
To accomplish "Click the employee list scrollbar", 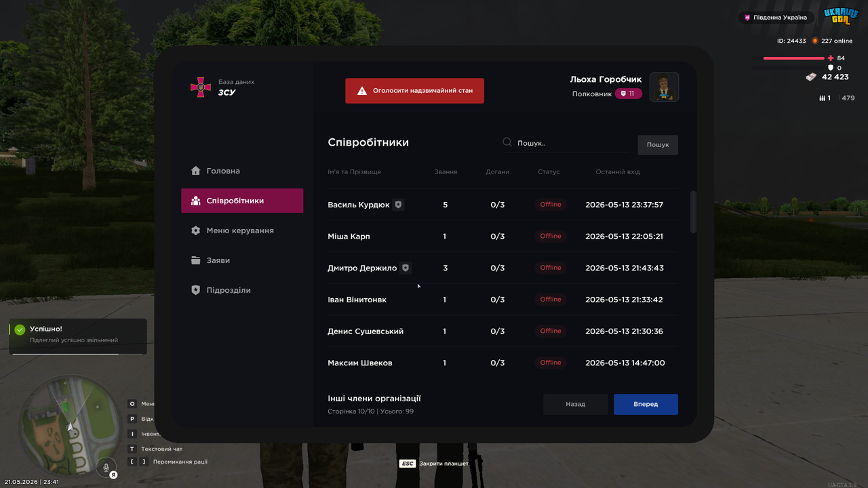I will [x=693, y=212].
